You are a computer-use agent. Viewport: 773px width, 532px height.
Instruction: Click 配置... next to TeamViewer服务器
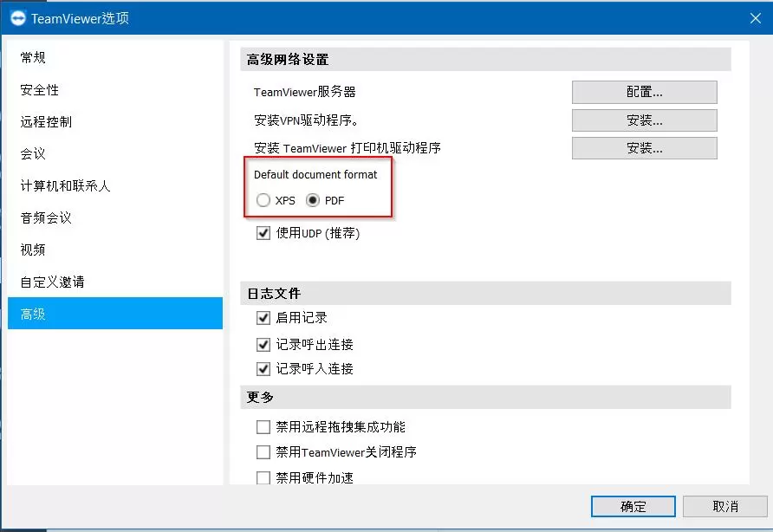coord(644,92)
